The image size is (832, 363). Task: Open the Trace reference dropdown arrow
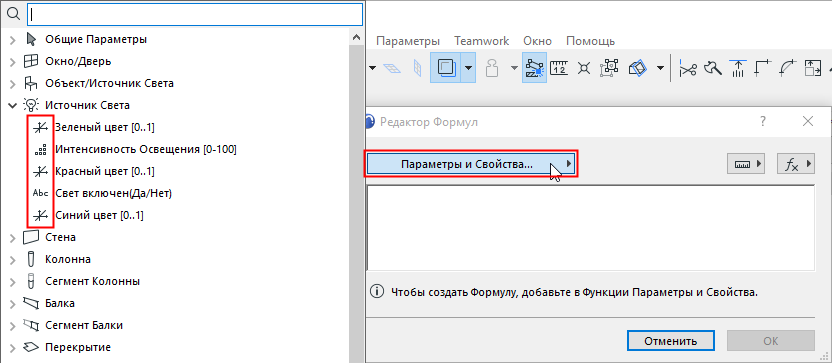[x=468, y=67]
